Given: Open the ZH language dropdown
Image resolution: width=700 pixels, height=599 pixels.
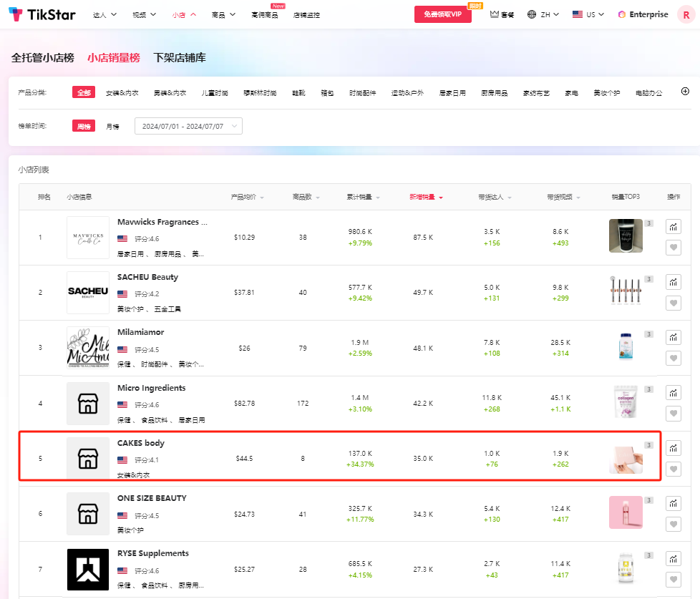Looking at the screenshot, I should [543, 15].
